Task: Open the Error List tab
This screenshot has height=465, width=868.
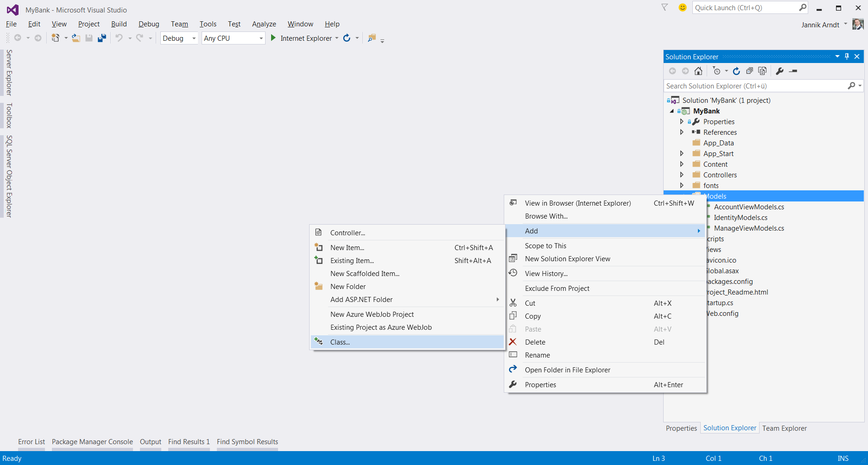Action: click(32, 442)
